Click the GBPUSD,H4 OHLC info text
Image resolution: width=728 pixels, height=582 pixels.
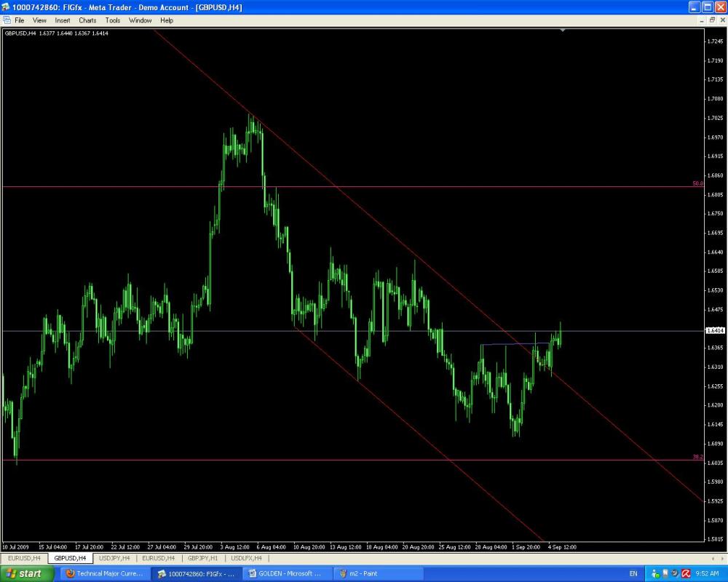[x=56, y=33]
